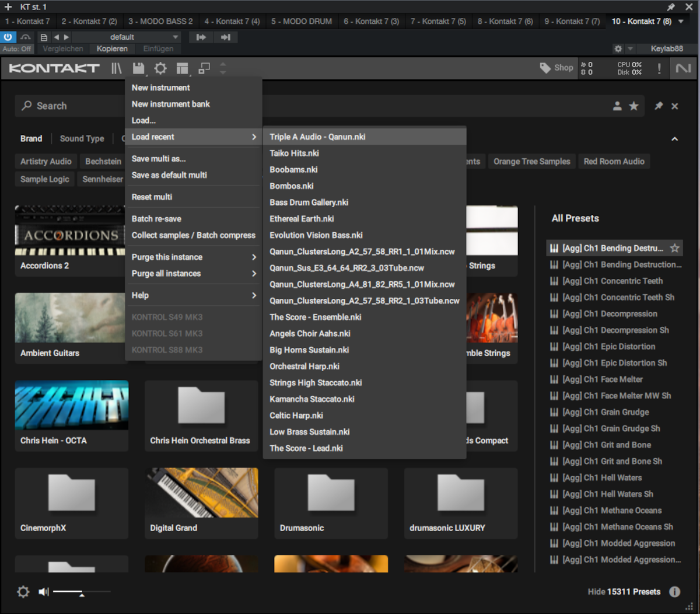
Task: Click the speaker prehear volume icon
Action: point(44,592)
